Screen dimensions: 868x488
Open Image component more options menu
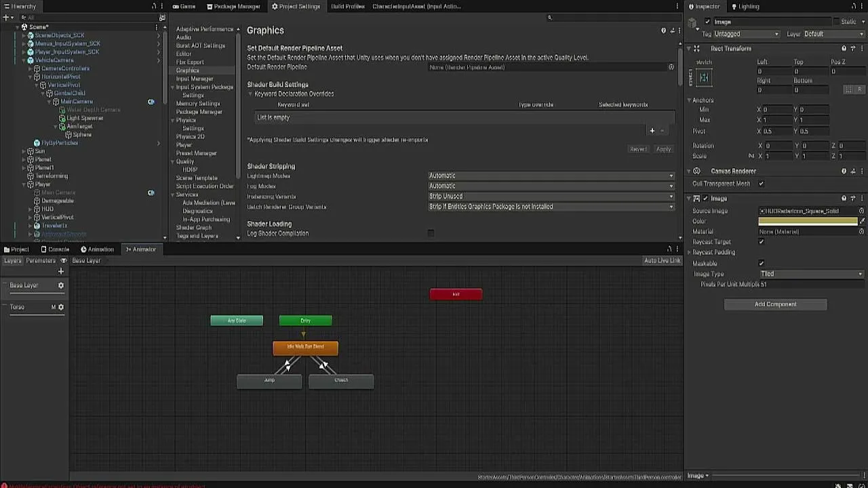862,199
